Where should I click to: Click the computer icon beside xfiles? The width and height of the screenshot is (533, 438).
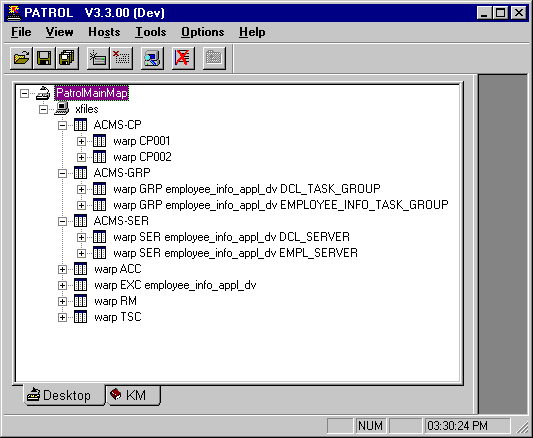click(x=62, y=109)
